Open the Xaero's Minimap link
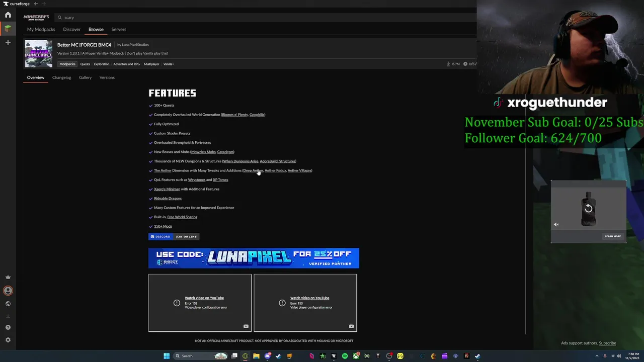This screenshot has height=362, width=644. pos(167,189)
